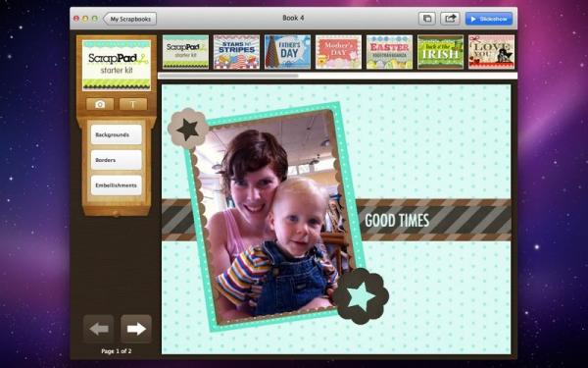
Task: Click the share export icon
Action: pos(450,19)
